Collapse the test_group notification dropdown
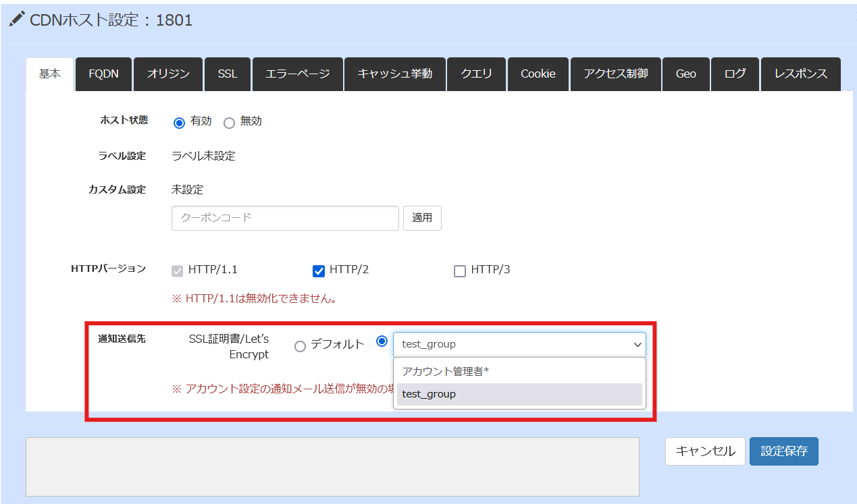 coord(519,344)
